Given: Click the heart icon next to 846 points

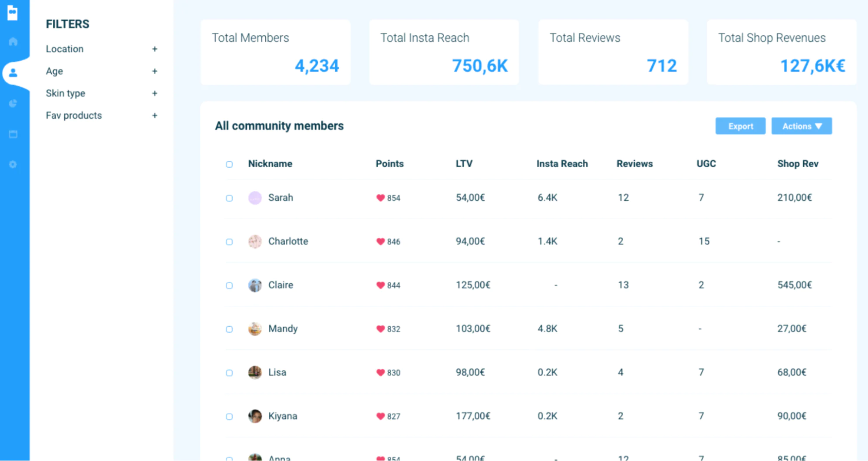Looking at the screenshot, I should point(380,242).
